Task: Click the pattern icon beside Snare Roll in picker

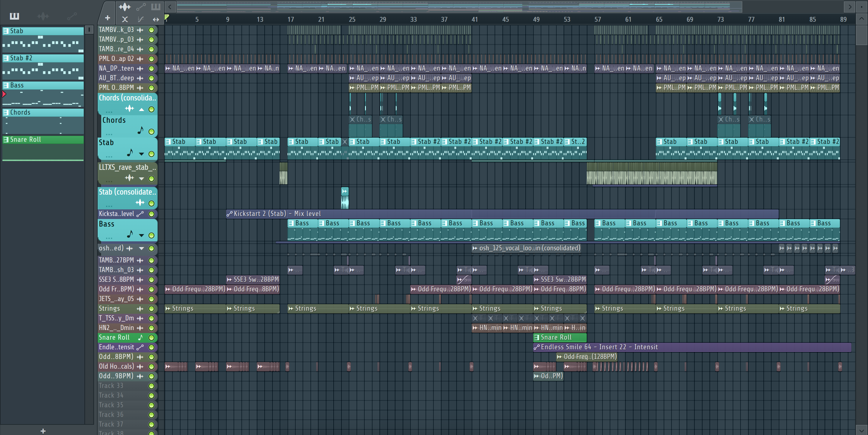Action: pyautogui.click(x=6, y=140)
